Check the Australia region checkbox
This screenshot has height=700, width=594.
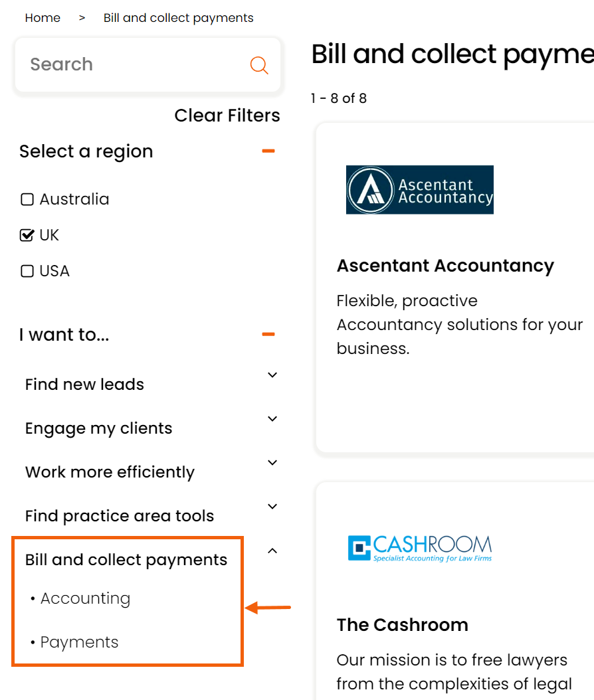pos(27,199)
